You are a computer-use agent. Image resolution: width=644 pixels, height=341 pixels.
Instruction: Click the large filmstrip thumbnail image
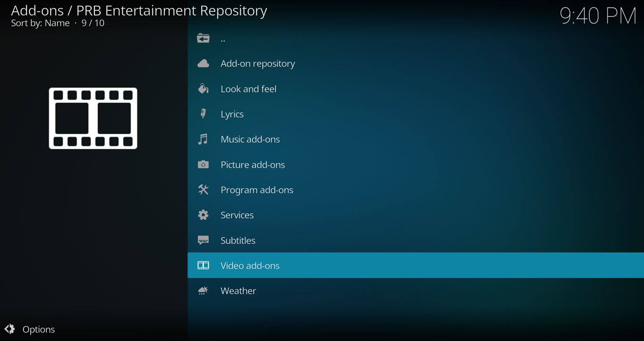coord(93,118)
